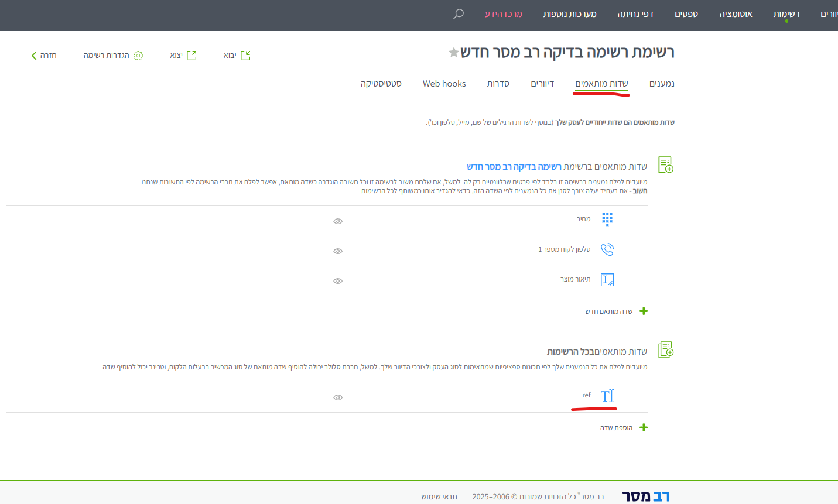Switch to the Web hooks tab

pos(444,84)
